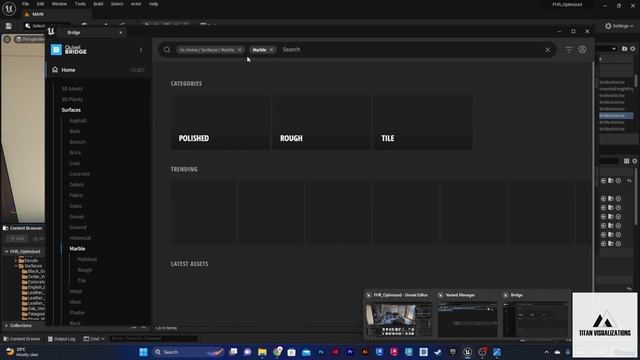
Task: Open the Brick surfaces subcategory
Action: point(75,153)
